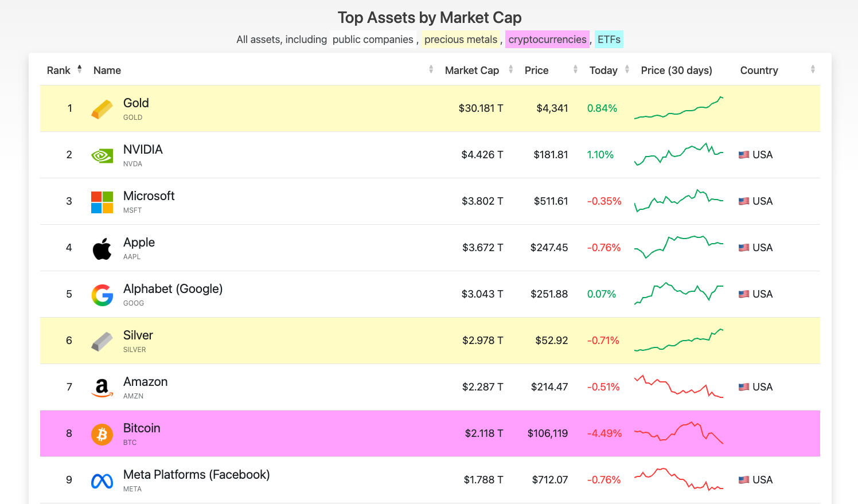Screen dimensions: 858x504
Task: Click the Gold bar icon
Action: [102, 109]
